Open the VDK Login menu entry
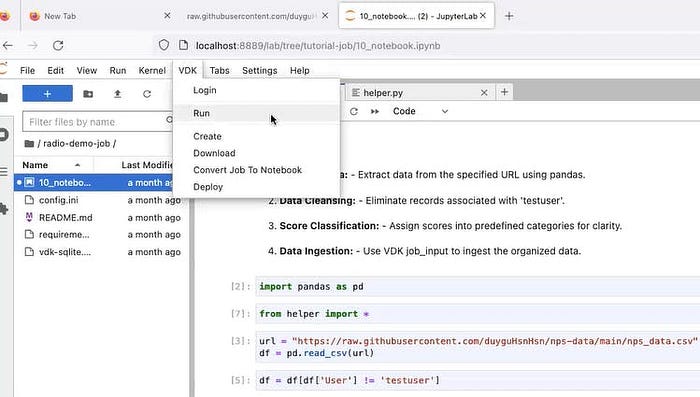The width and height of the screenshot is (700, 397). (205, 90)
